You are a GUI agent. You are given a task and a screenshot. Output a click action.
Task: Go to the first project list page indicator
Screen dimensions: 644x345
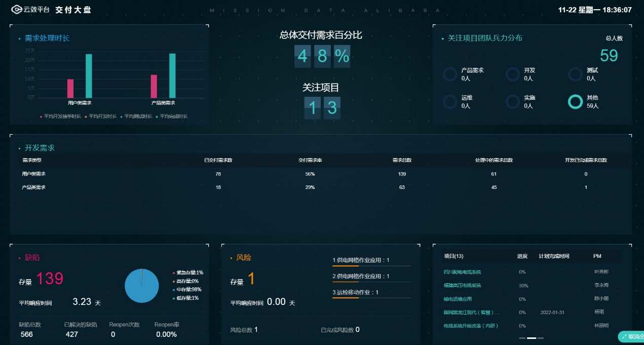pos(522,338)
